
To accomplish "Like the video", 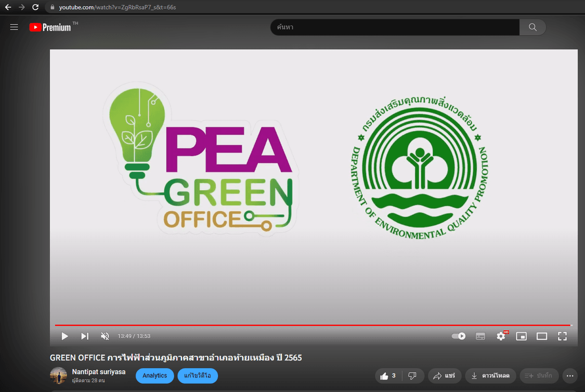I will click(x=389, y=375).
